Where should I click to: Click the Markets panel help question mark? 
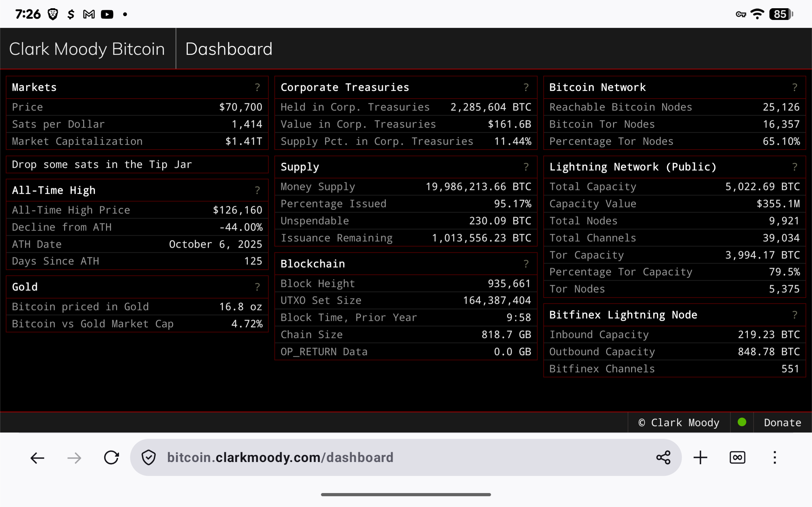pyautogui.click(x=257, y=88)
